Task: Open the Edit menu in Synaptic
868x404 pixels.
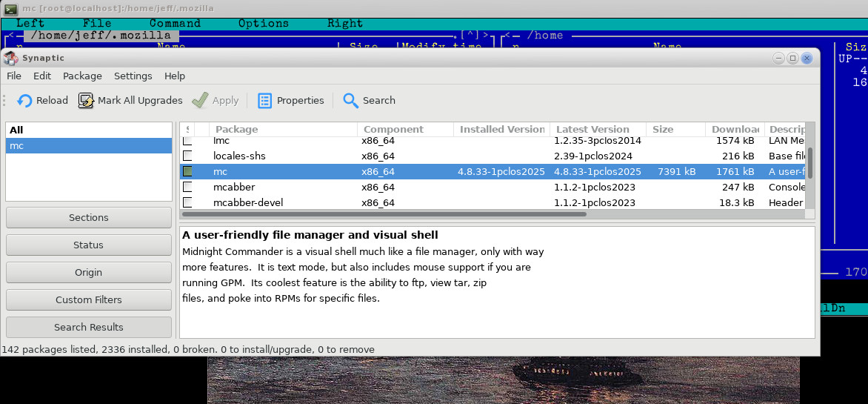Action: pyautogui.click(x=42, y=76)
